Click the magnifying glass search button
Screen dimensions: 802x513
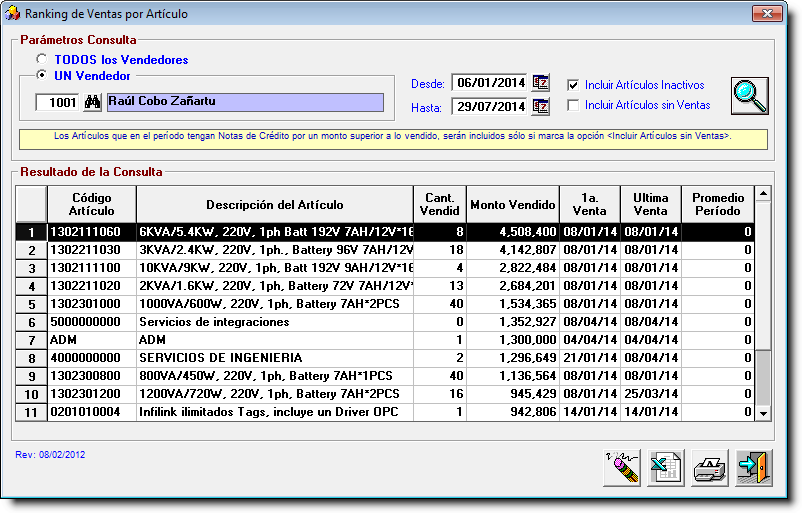(x=750, y=96)
